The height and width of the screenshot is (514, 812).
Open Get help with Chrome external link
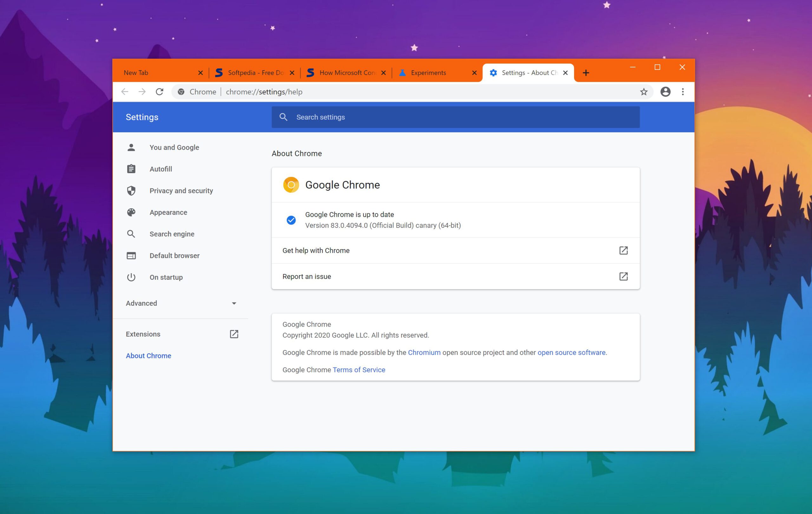pos(624,250)
